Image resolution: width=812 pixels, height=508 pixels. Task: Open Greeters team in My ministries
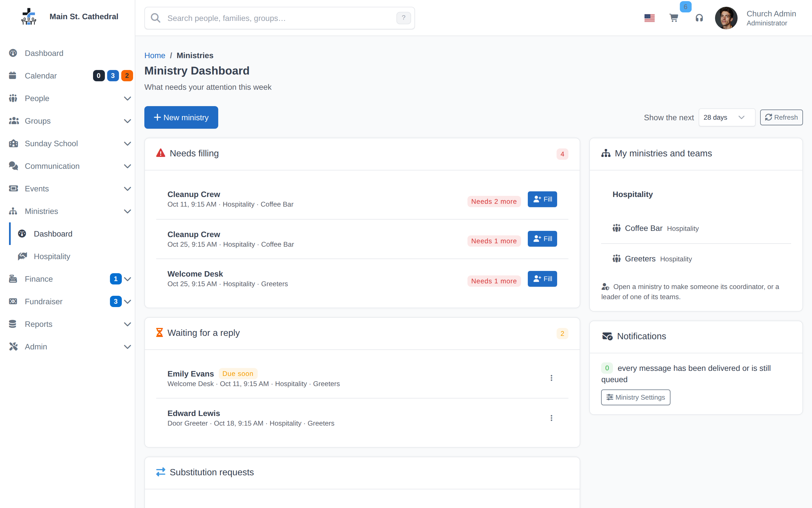click(640, 259)
